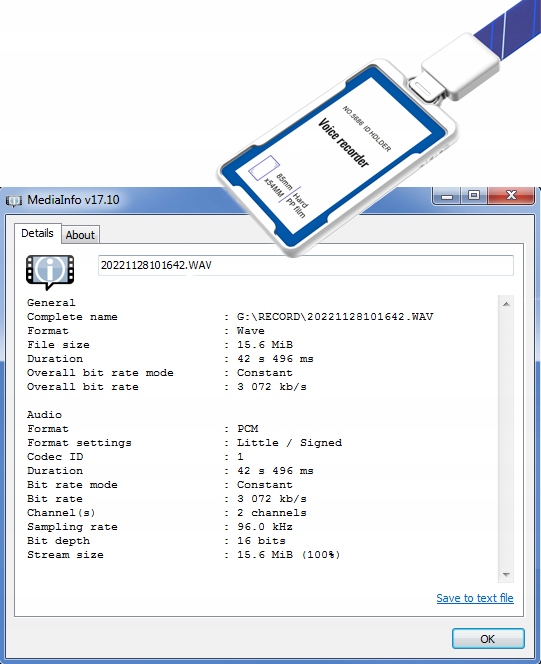Click the MediaInfo title bar app icon
541x664 pixels.
pos(14,200)
